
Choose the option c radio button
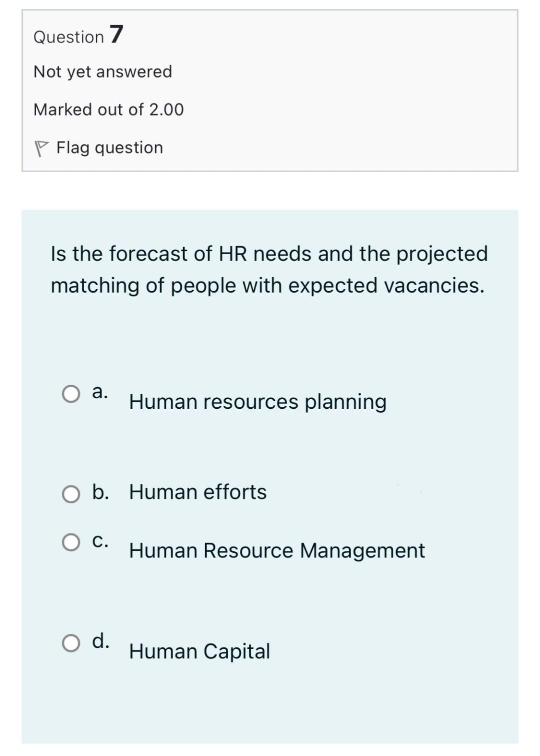pos(71,542)
